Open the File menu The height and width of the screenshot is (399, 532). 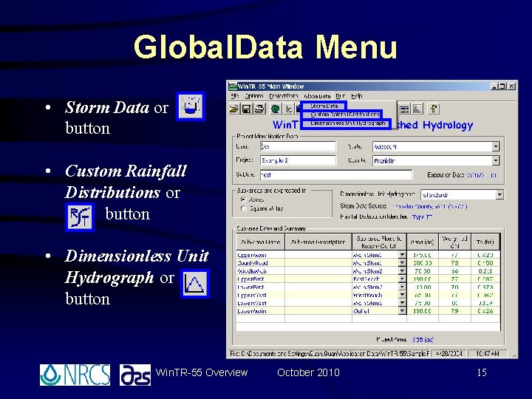(x=235, y=96)
